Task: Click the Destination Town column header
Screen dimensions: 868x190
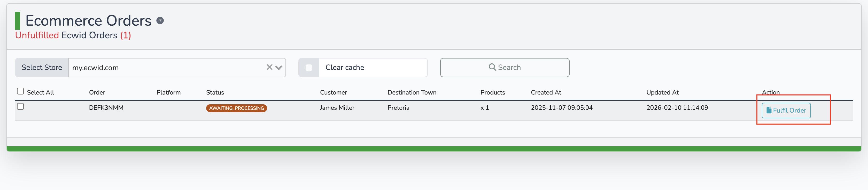Action: point(412,92)
